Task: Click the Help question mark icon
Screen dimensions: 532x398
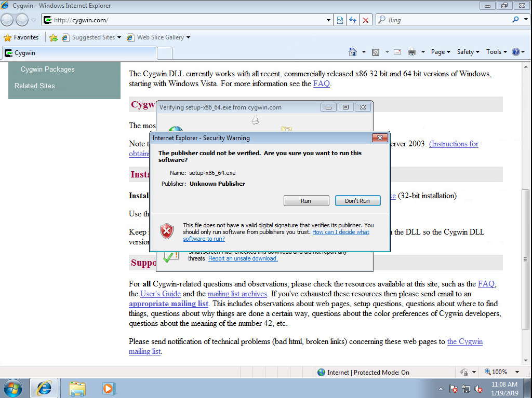Action: tap(516, 52)
